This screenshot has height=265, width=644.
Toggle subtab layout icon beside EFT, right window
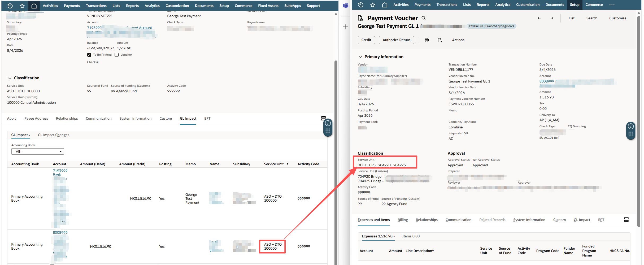[x=626, y=220]
